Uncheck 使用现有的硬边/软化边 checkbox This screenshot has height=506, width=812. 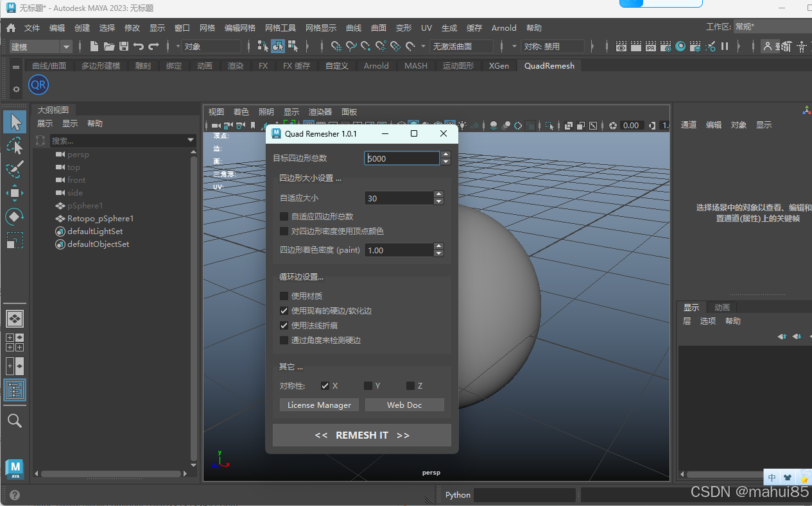(284, 310)
